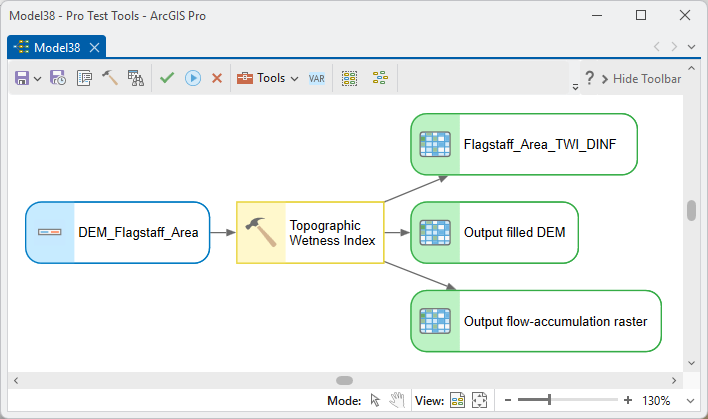Click the raster icon in Output flow-accumulation raster
The width and height of the screenshot is (708, 419).
click(435, 321)
